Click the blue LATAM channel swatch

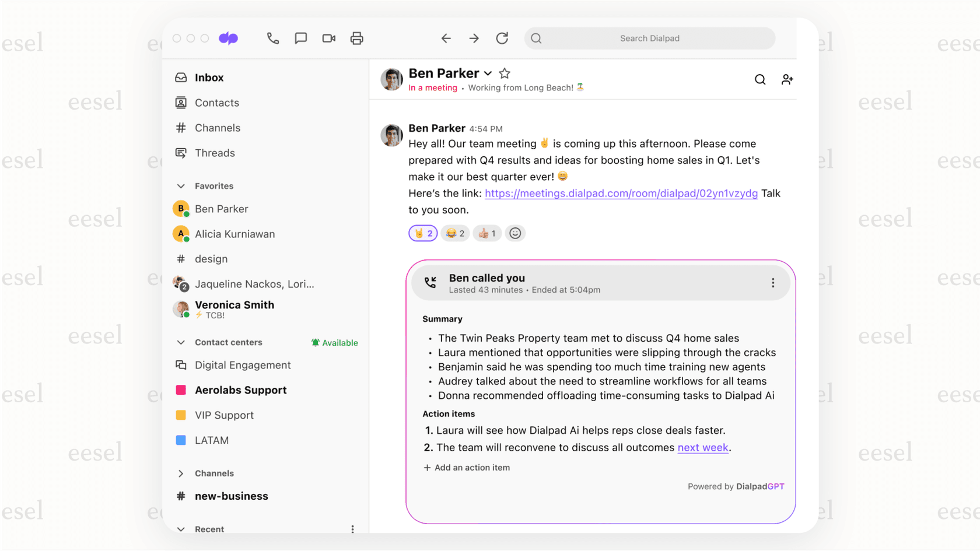coord(181,440)
